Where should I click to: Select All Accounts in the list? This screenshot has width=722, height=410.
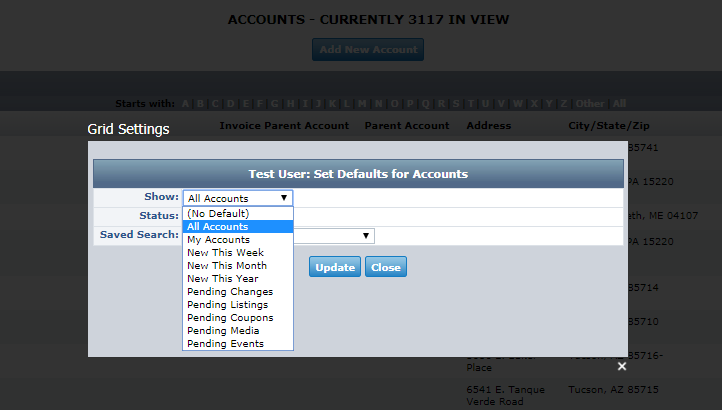238,227
